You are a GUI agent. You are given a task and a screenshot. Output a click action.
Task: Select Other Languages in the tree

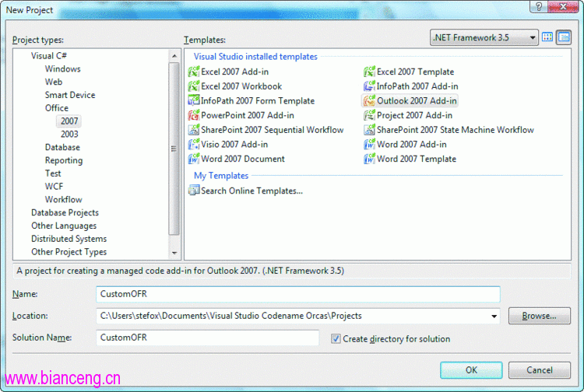(x=64, y=226)
